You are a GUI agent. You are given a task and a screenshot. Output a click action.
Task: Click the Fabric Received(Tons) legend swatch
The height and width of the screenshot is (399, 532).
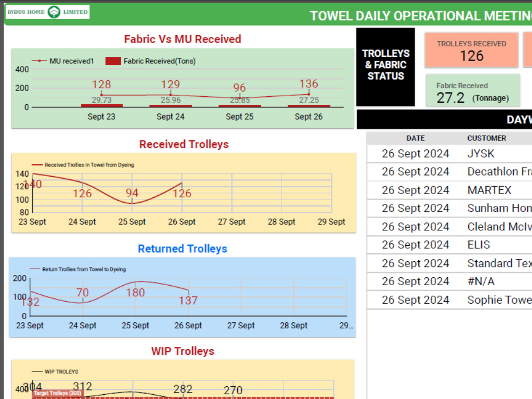pyautogui.click(x=113, y=61)
